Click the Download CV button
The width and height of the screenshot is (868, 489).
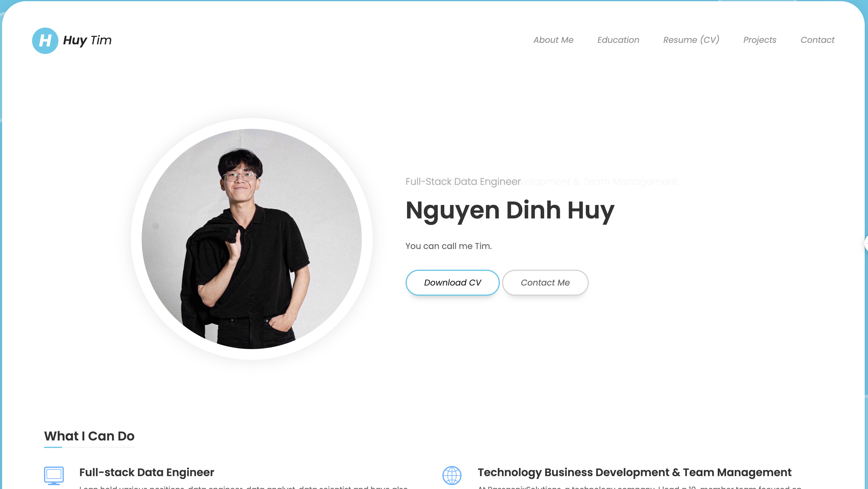pyautogui.click(x=452, y=283)
